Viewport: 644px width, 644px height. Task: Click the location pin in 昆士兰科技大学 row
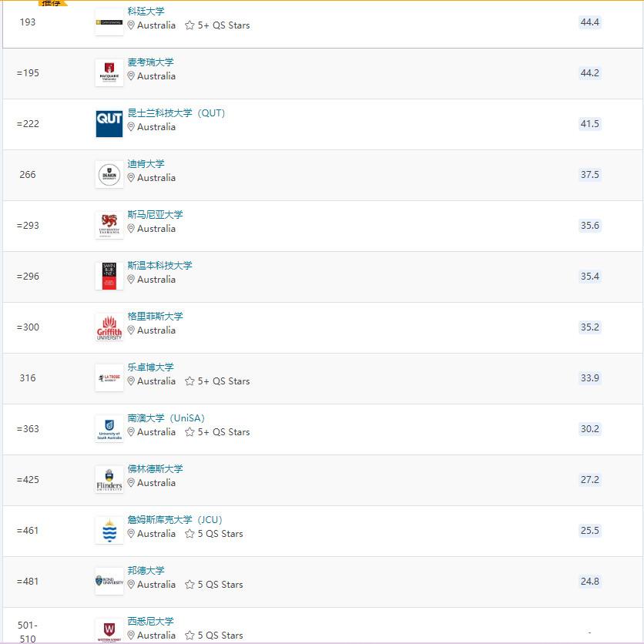click(131, 127)
